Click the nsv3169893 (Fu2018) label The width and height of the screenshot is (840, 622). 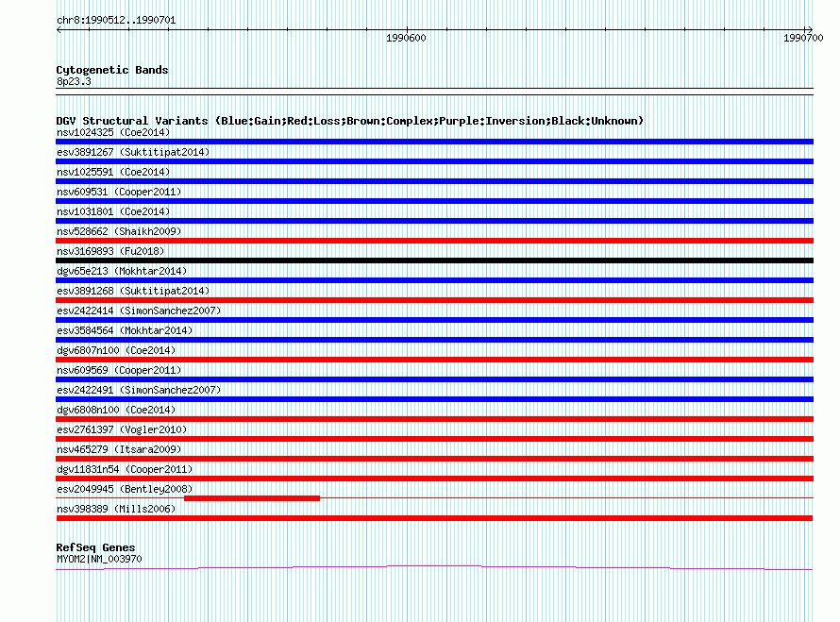pyautogui.click(x=110, y=251)
